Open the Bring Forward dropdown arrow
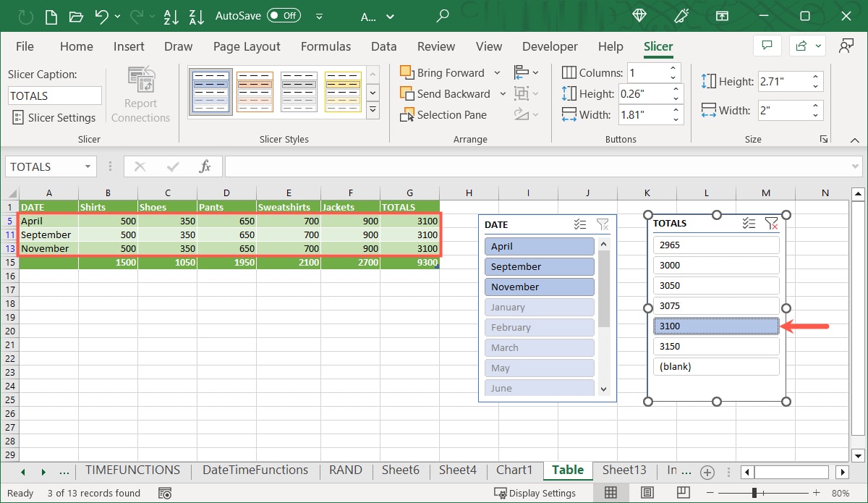Screen dimensions: 868x503 click(x=496, y=72)
